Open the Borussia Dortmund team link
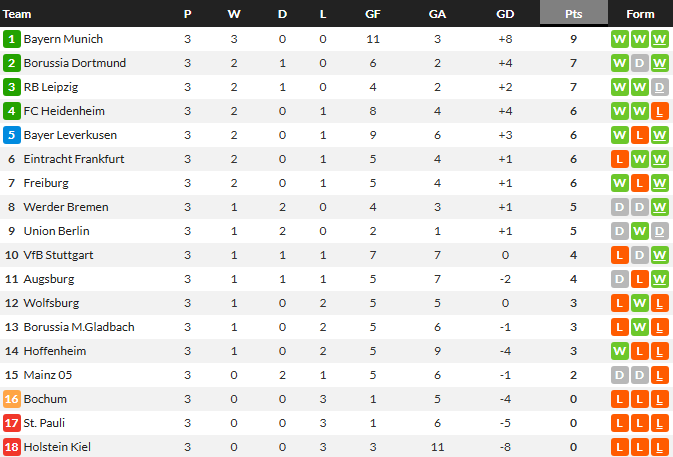The width and height of the screenshot is (673, 457). click(75, 63)
